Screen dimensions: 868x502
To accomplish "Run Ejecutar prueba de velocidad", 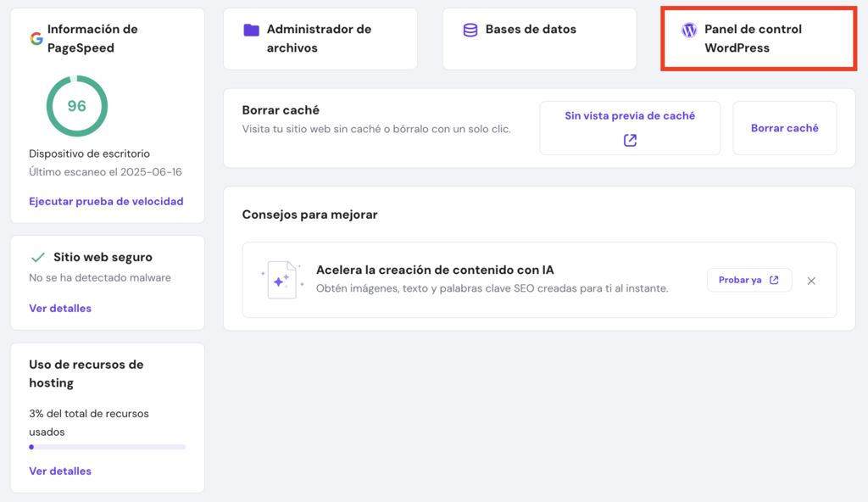I will [106, 201].
